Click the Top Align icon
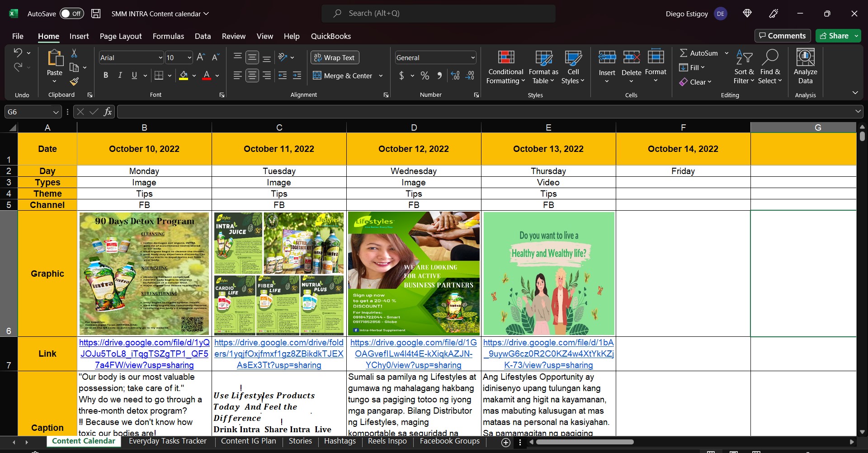 point(238,57)
